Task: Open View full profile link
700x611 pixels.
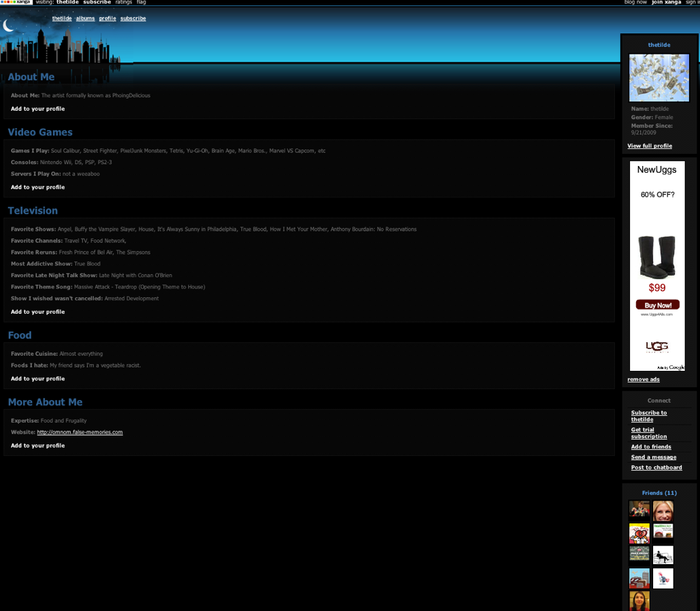Action: (650, 146)
